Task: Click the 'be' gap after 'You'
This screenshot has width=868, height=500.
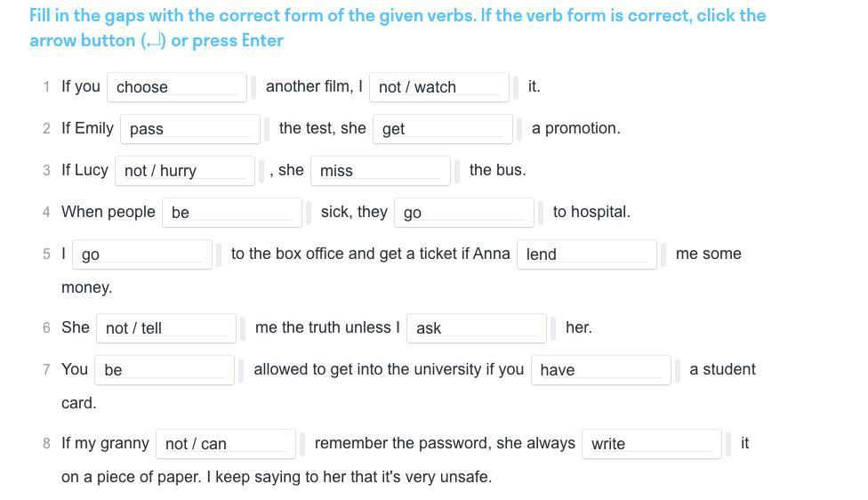Action: 165,370
